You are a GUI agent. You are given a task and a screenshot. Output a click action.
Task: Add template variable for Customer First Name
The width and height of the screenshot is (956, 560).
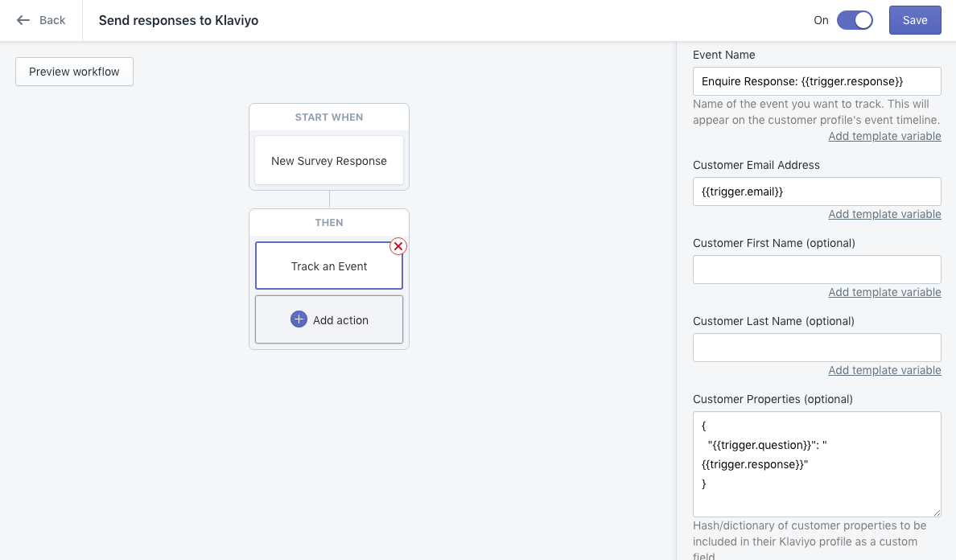point(884,292)
